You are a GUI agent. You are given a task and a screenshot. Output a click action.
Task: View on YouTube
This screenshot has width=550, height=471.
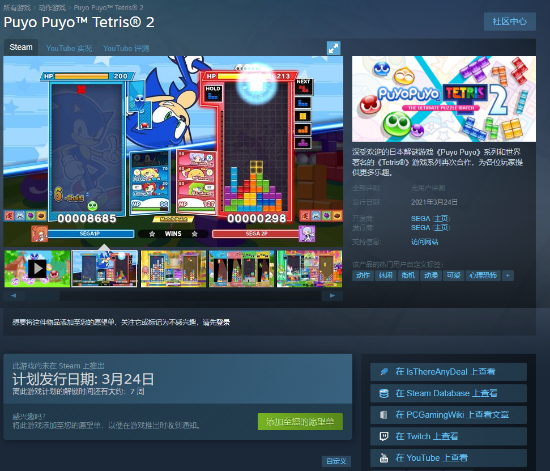[x=449, y=458]
